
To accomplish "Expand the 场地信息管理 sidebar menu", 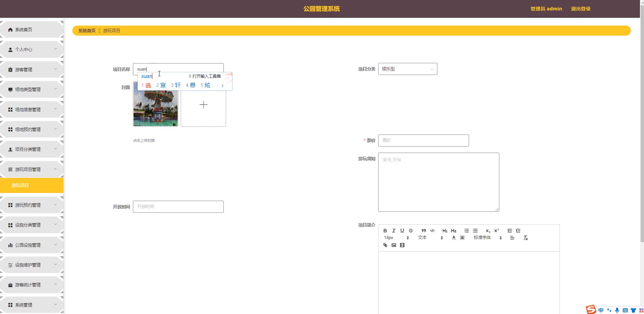I will point(32,110).
